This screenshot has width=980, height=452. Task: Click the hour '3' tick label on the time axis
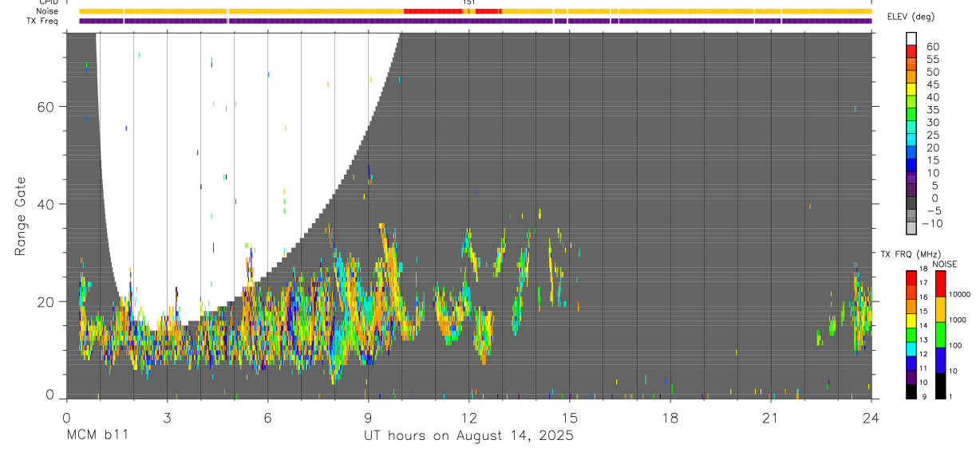click(x=167, y=418)
